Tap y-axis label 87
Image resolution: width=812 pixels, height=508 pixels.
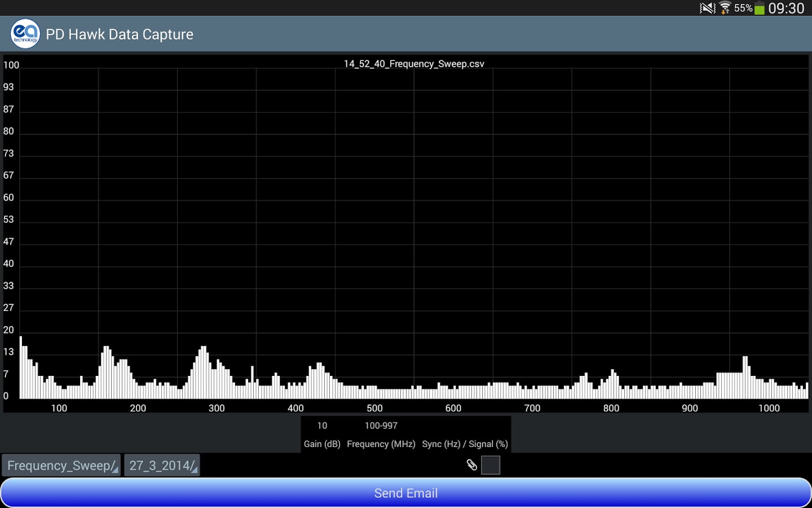click(8, 109)
